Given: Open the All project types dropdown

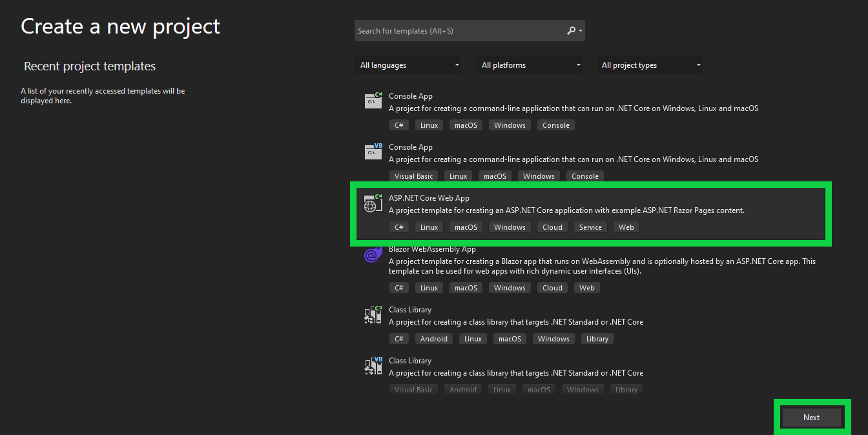Looking at the screenshot, I should tap(650, 65).
